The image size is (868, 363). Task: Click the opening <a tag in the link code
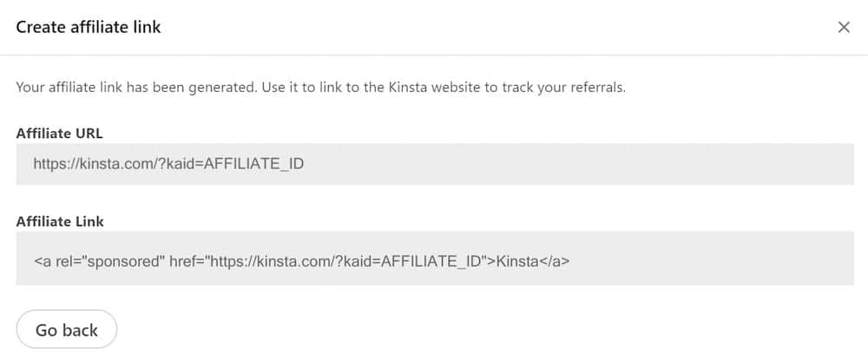coord(41,260)
